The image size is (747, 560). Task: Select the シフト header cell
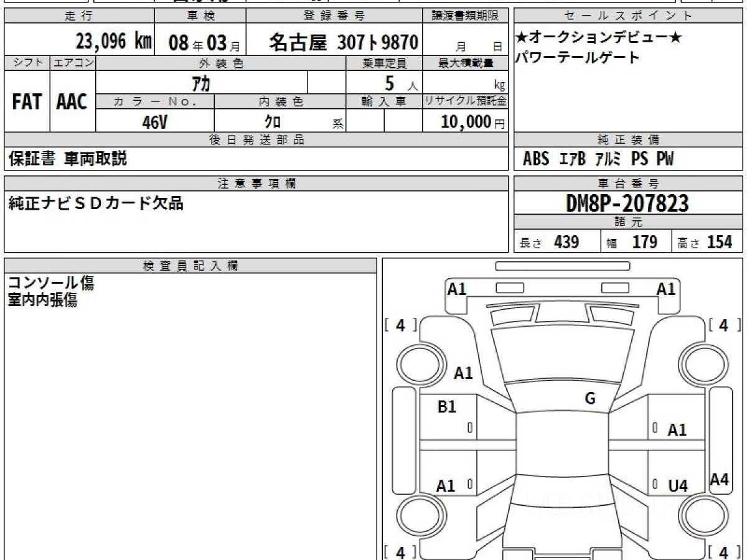(27, 63)
